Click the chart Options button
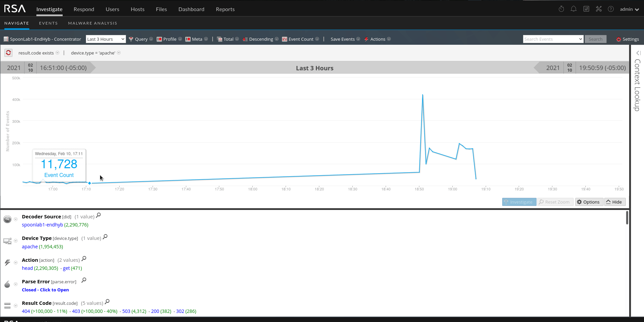This screenshot has height=322, width=644. pyautogui.click(x=588, y=202)
